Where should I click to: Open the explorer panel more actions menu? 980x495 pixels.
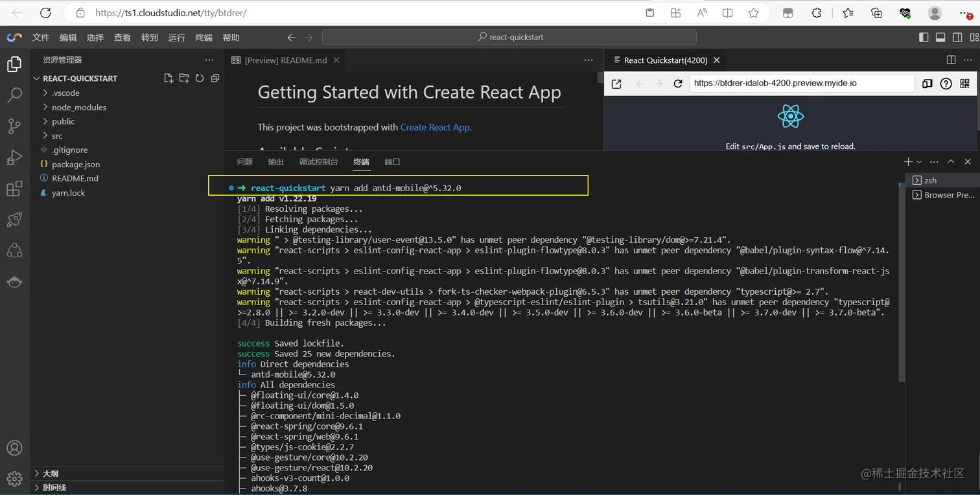coord(209,60)
